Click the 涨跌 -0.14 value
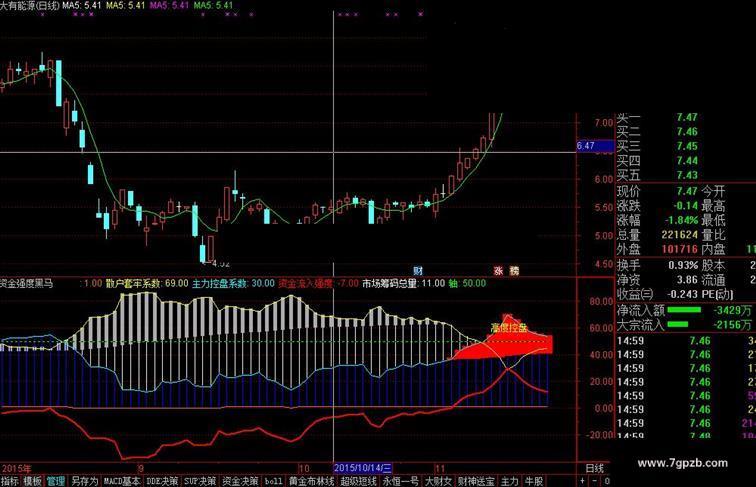This screenshot has width=756, height=487. click(x=686, y=206)
